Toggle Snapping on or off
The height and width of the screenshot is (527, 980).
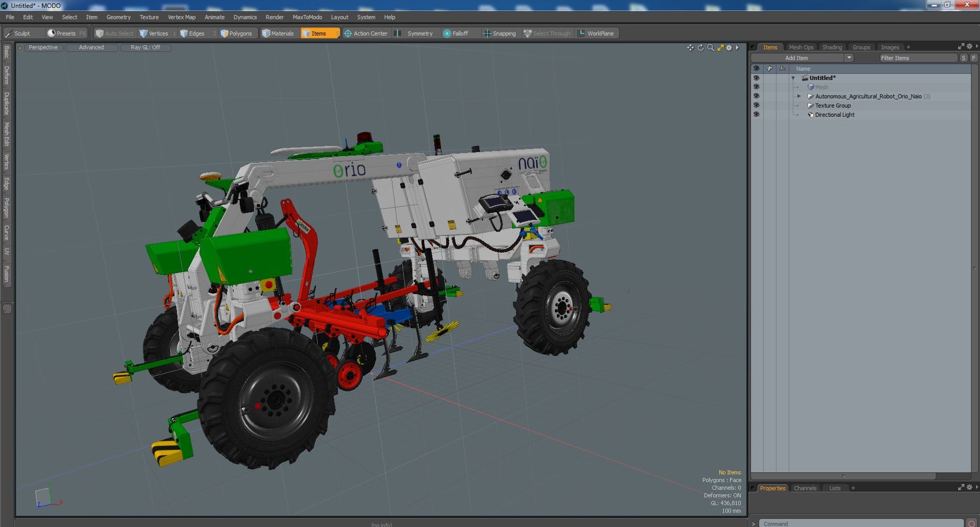click(500, 33)
